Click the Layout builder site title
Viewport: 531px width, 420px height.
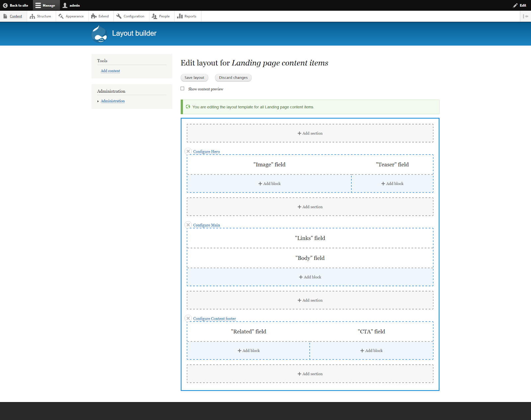pos(134,33)
